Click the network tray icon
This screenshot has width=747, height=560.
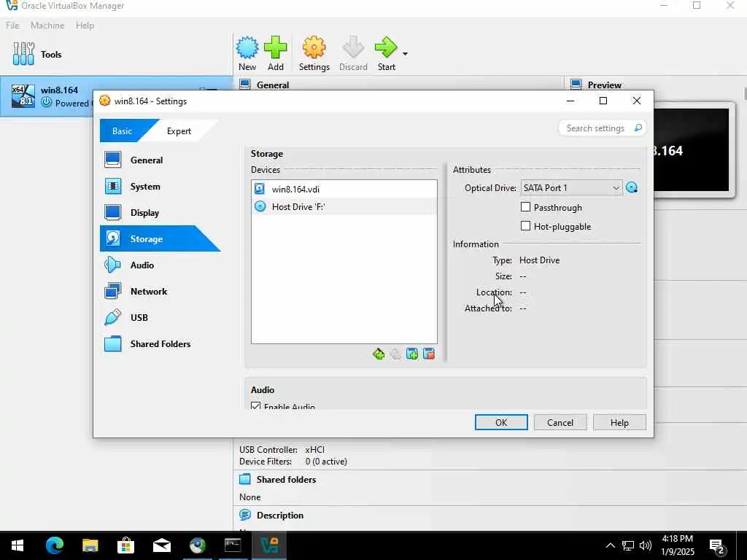(x=628, y=545)
